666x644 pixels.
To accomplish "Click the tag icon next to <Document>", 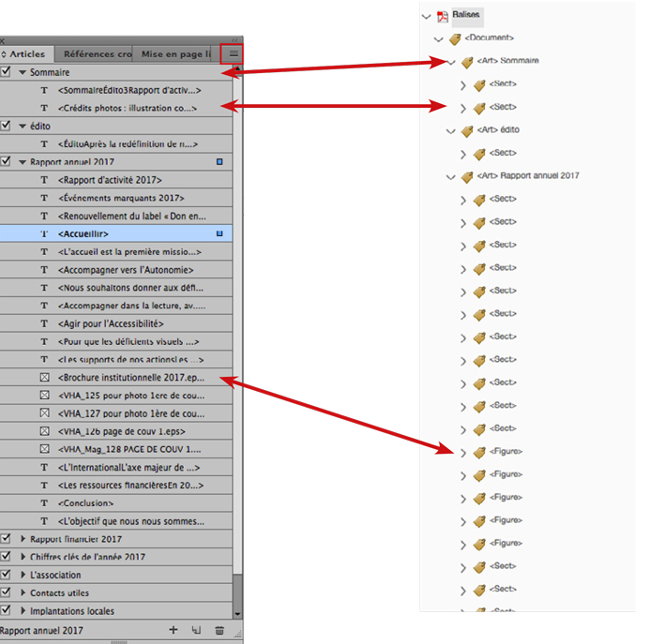I will 455,38.
